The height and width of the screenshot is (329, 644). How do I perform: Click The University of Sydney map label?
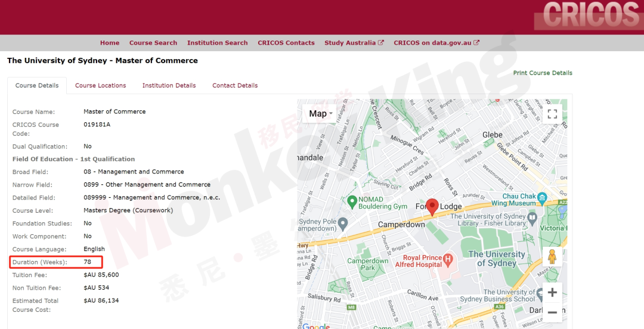(x=497, y=259)
